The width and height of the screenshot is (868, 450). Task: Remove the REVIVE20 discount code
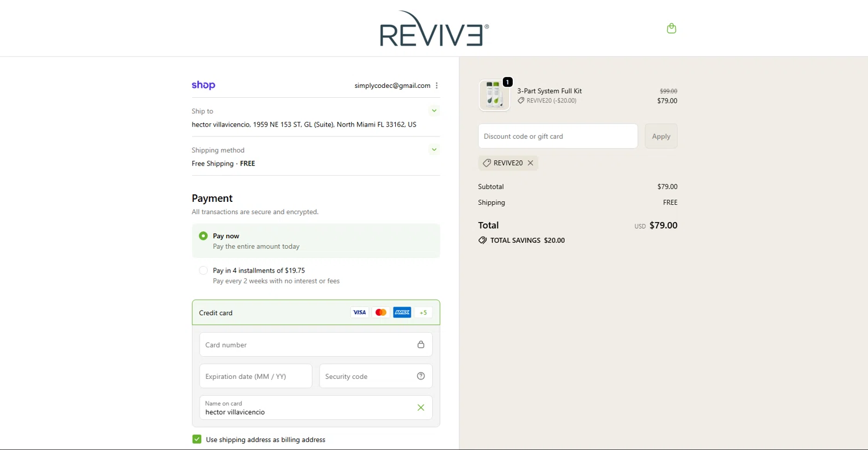530,163
